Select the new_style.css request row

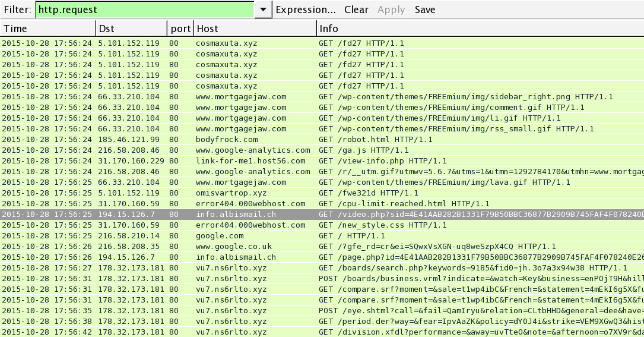pos(322,225)
